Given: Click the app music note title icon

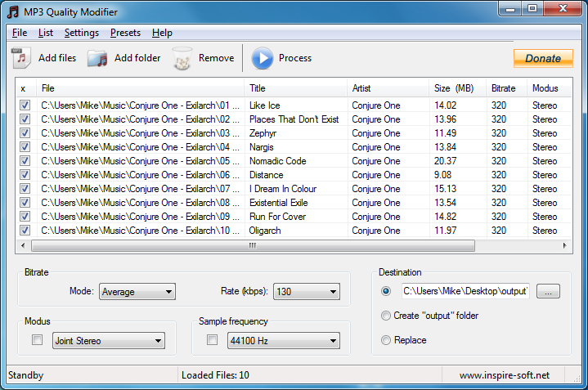Looking at the screenshot, I should (13, 12).
